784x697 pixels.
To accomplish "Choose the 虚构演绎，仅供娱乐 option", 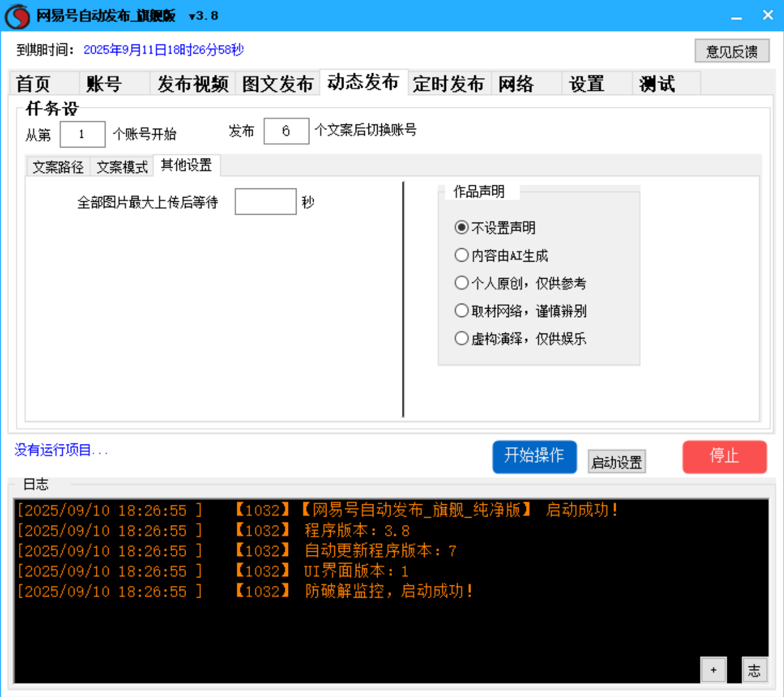I will coord(461,338).
